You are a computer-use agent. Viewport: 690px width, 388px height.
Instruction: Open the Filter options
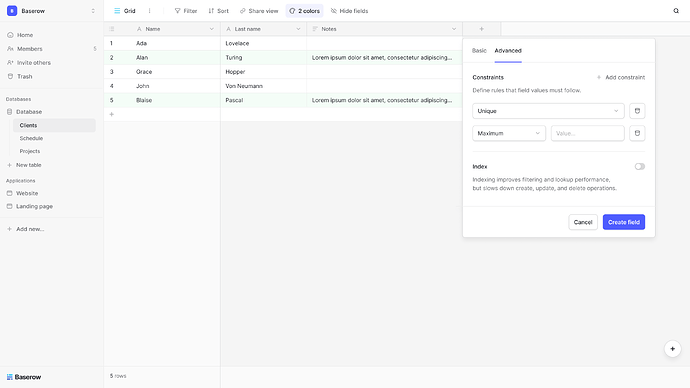click(186, 11)
